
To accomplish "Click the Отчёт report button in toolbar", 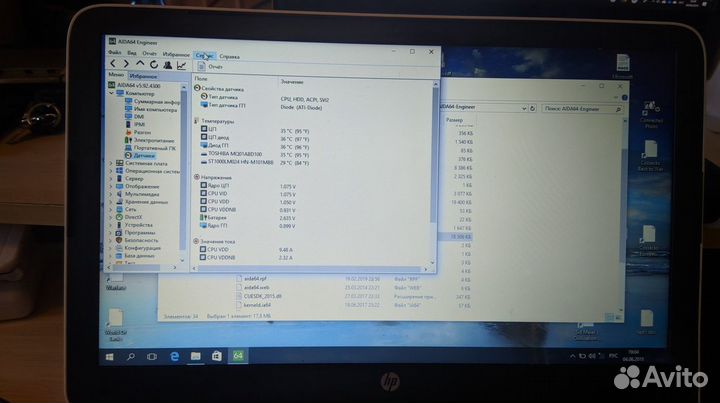I will click(210, 67).
